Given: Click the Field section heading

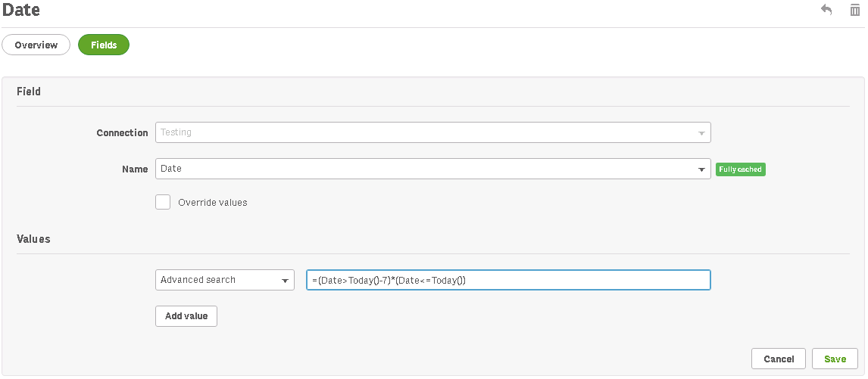Looking at the screenshot, I should coord(29,92).
